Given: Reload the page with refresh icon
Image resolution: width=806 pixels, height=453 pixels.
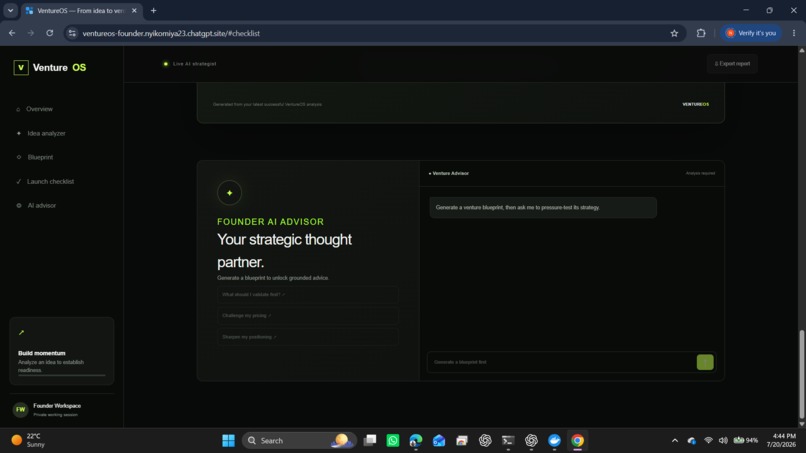Looking at the screenshot, I should click(49, 33).
